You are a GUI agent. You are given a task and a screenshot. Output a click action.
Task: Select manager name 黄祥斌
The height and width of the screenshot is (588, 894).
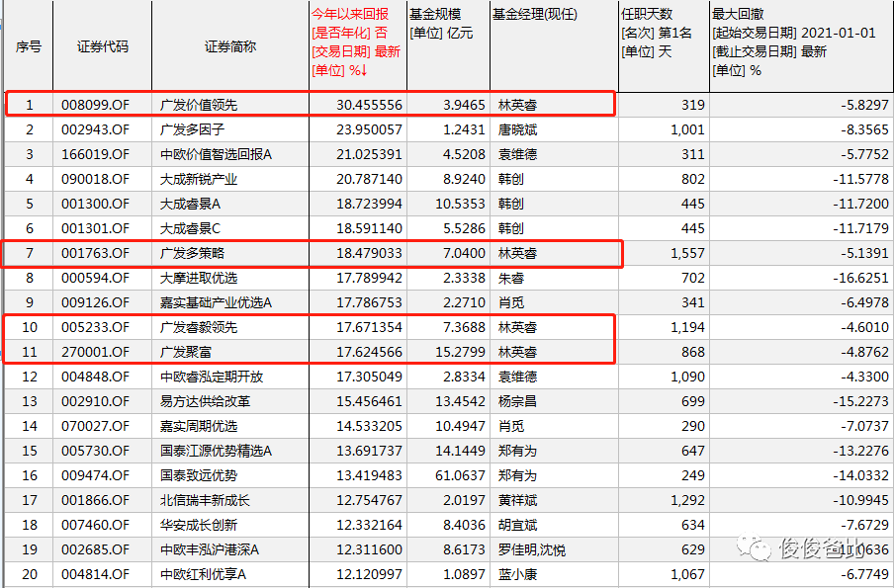(x=517, y=500)
